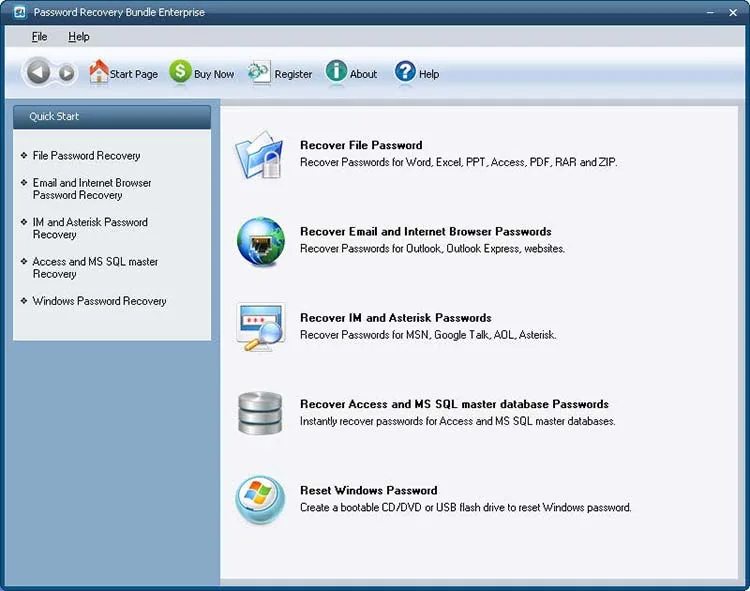Open Recover Email and Internet Browser Passwords
This screenshot has height=591, width=750.
(426, 231)
